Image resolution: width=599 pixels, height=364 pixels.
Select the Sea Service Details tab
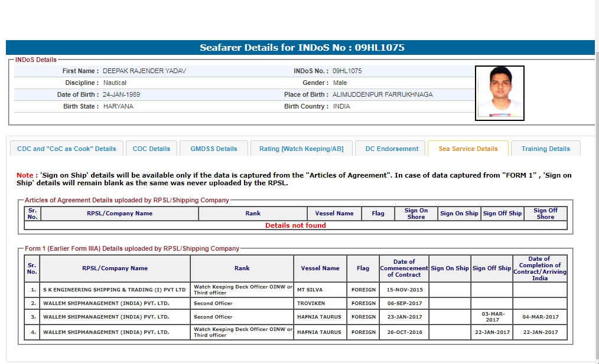(468, 149)
